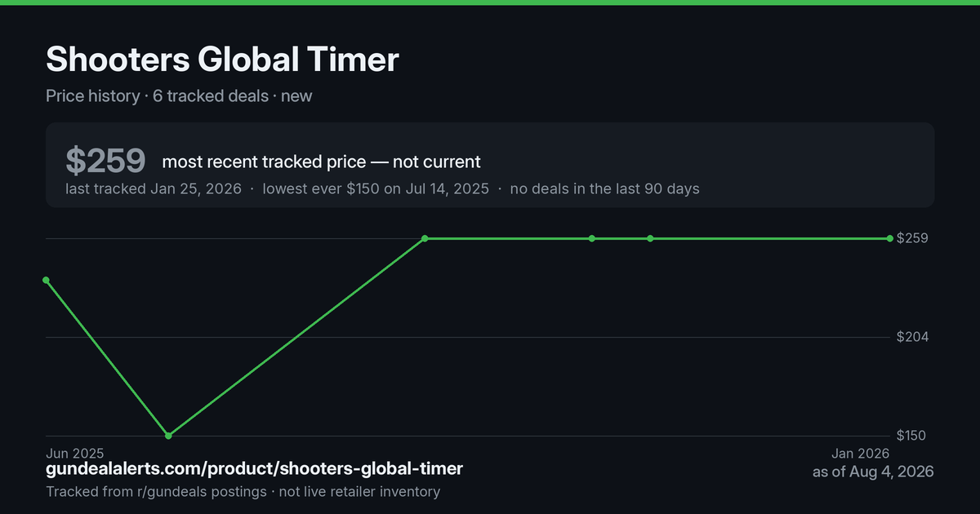
Task: Select the $150 y-axis label
Action: pyautogui.click(x=911, y=436)
